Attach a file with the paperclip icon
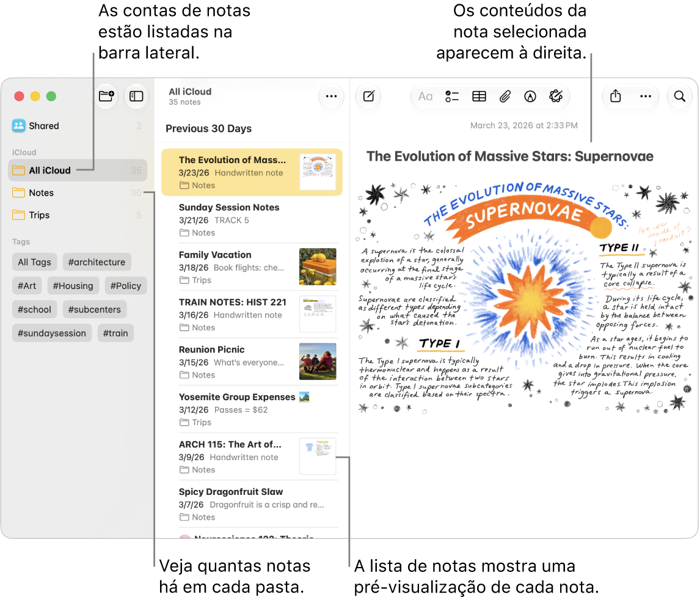 505,96
